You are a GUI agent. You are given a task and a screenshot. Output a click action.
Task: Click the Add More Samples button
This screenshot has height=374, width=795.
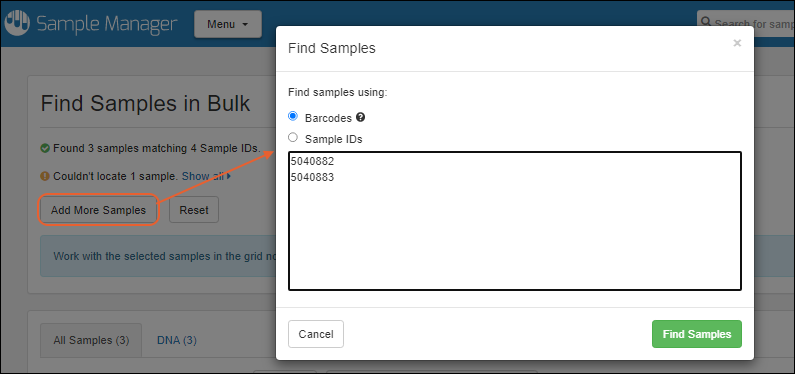[98, 210]
